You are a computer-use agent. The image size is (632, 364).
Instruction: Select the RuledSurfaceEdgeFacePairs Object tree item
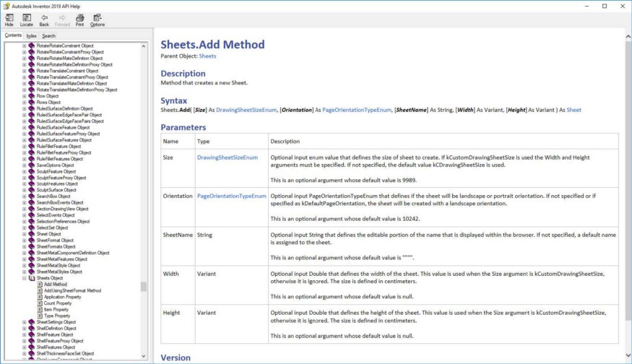point(70,121)
